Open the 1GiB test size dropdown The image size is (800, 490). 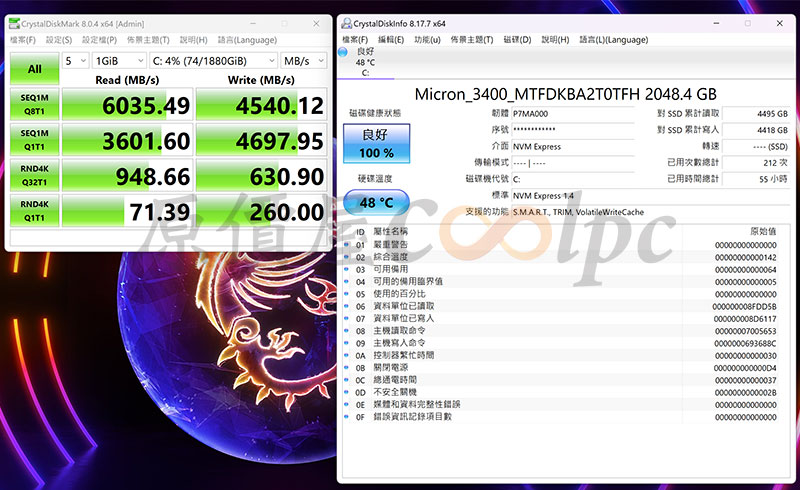119,61
